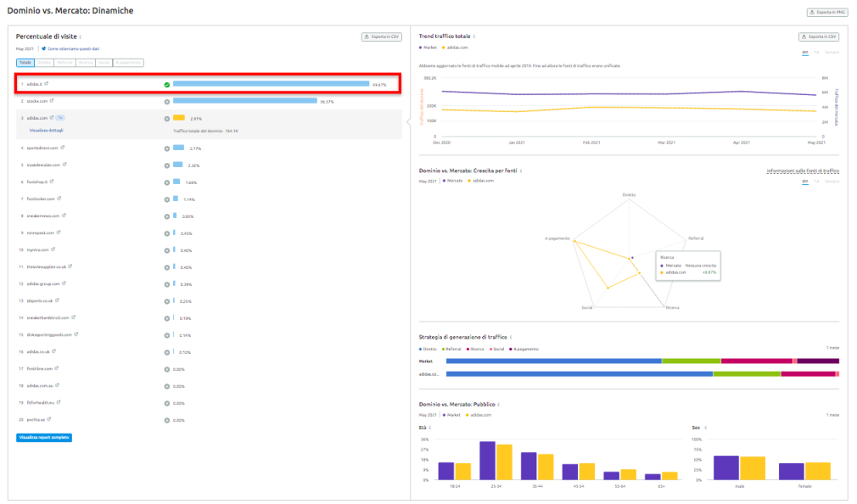Open adidas.com.au external link icon
The height and width of the screenshot is (504, 857).
click(x=58, y=385)
